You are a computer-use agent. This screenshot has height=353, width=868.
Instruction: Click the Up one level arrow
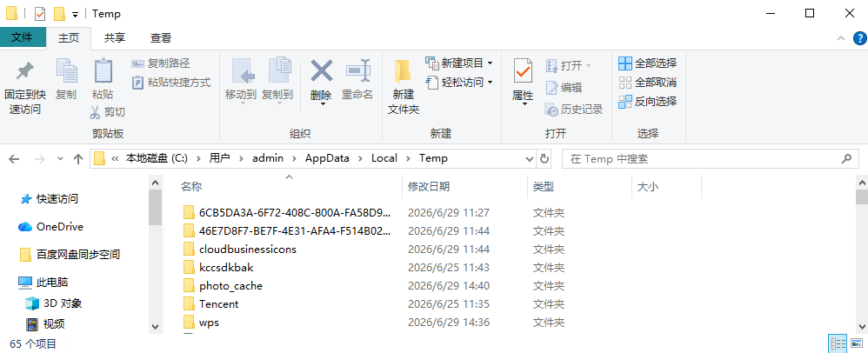coord(78,159)
